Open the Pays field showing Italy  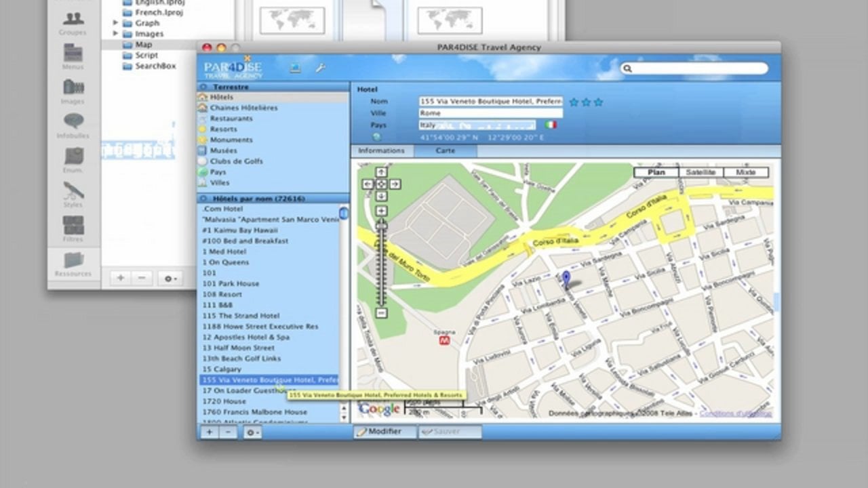477,125
